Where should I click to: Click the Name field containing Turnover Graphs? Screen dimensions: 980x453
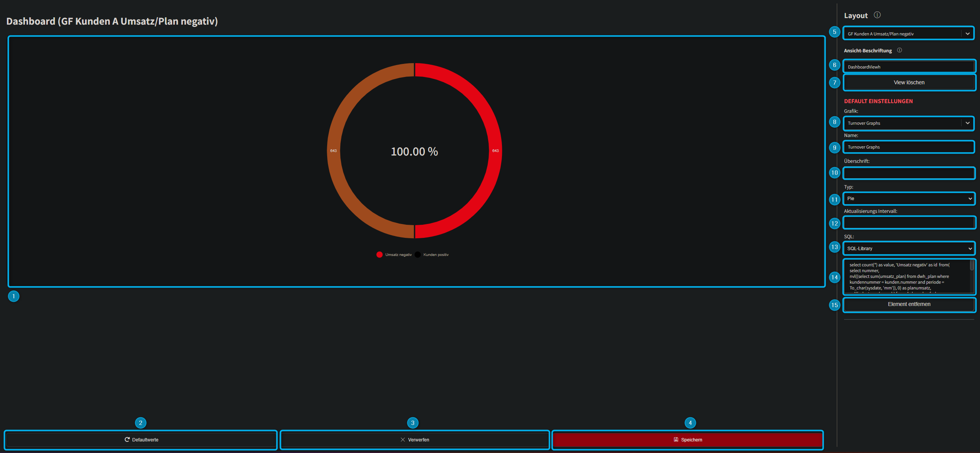[909, 147]
